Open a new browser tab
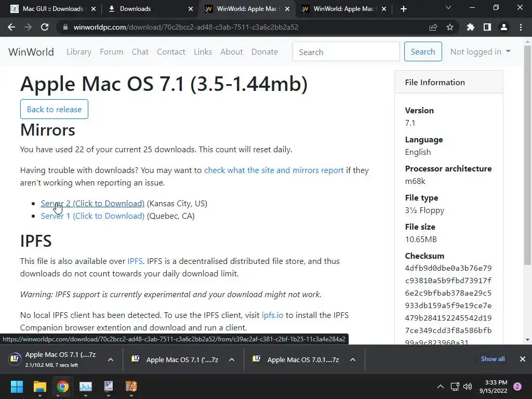Viewport: 532px width, 399px height. pos(403,9)
